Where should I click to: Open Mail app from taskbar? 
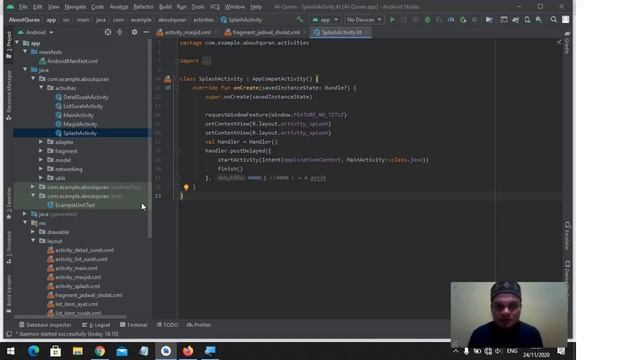coord(122,351)
